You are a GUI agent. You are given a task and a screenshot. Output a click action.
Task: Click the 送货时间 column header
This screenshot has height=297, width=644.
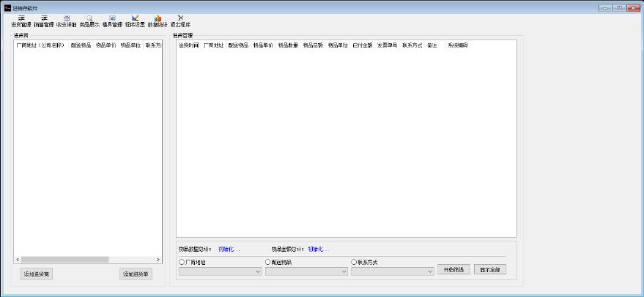pos(189,45)
